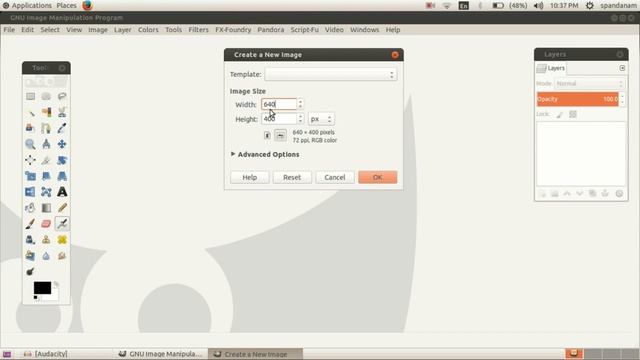Select the Fuzzy Select wand tool
The width and height of the screenshot is (640, 360).
coord(30,112)
